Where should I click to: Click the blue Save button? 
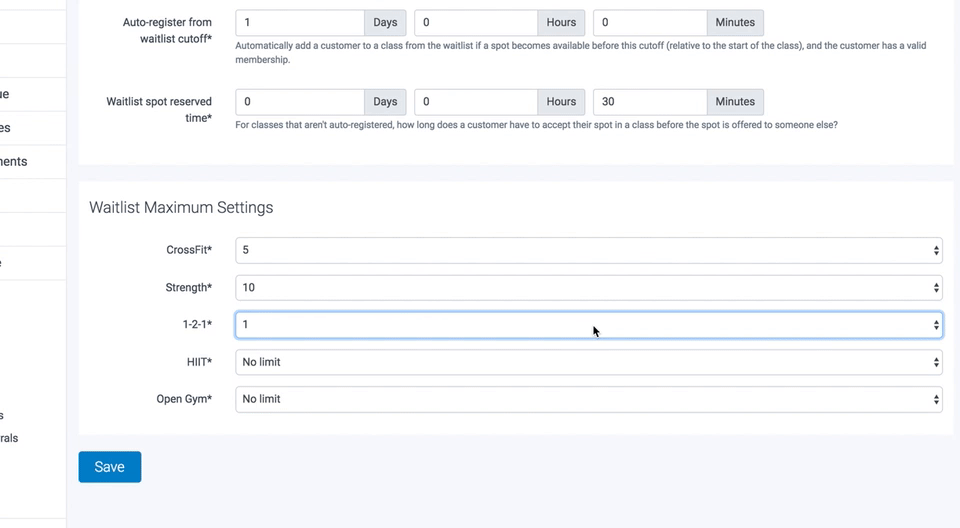tap(109, 467)
